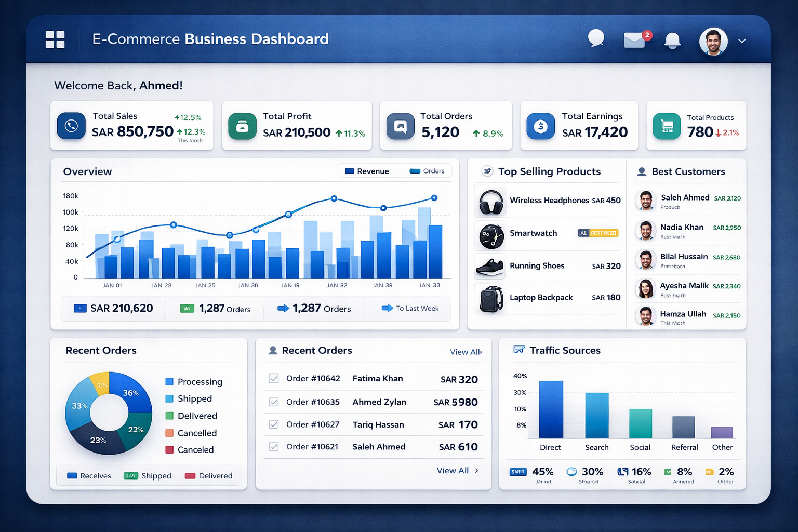The image size is (798, 532).
Task: Click the Top Selling Products panel icon
Action: point(486,171)
